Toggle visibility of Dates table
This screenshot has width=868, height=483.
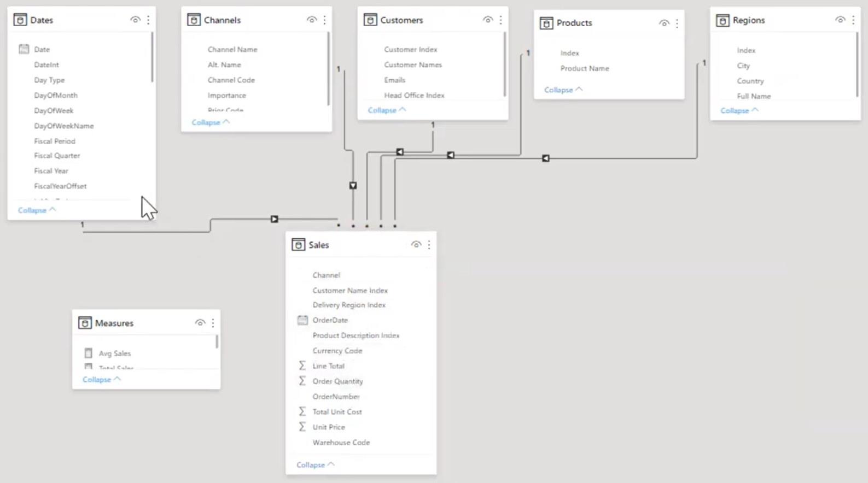pos(135,20)
